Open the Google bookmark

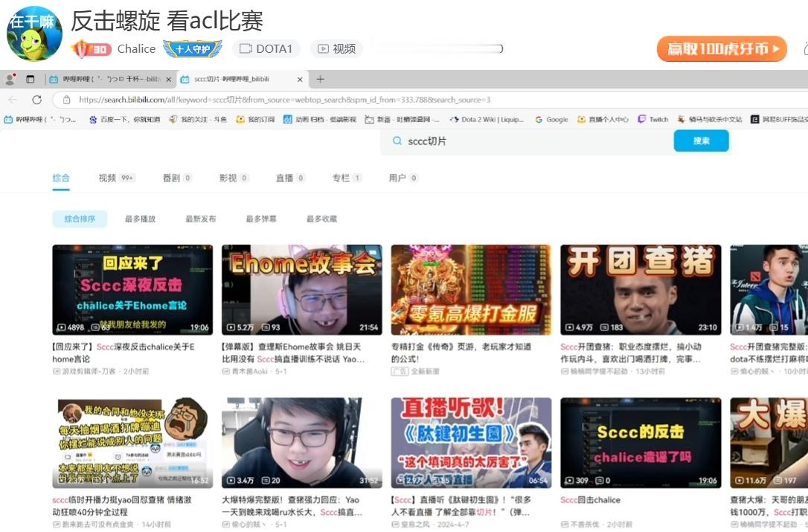[551, 119]
